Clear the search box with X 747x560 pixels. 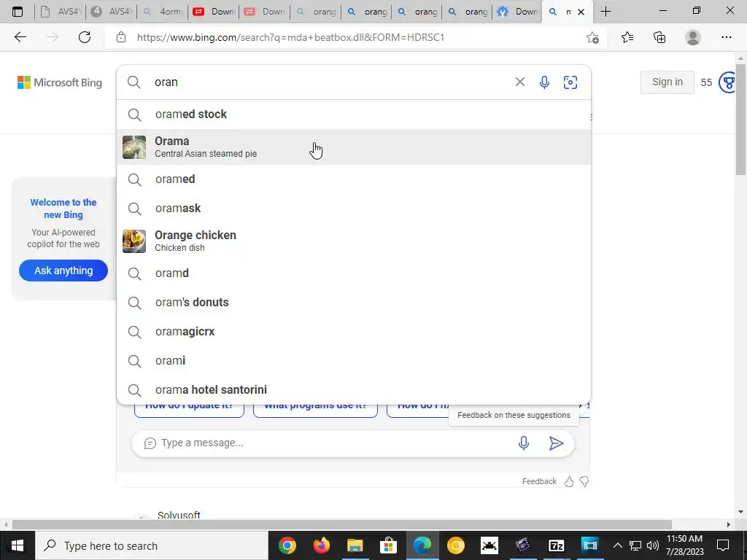pos(519,82)
